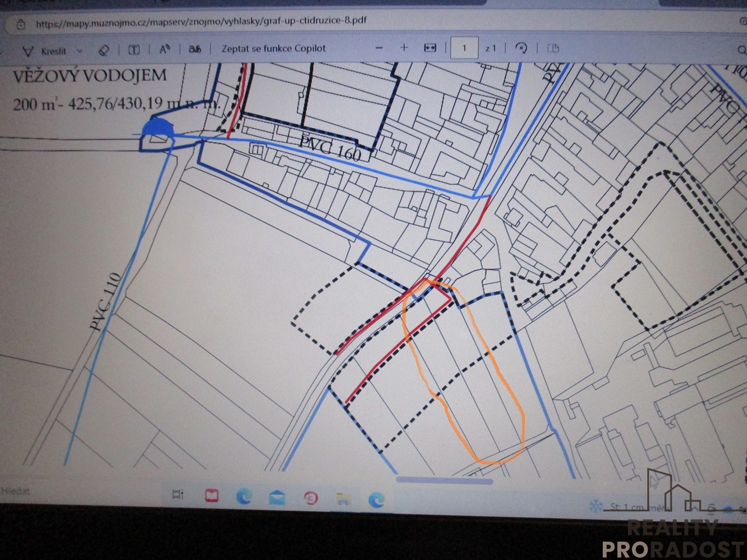Zoom in with the plus button

click(x=404, y=48)
